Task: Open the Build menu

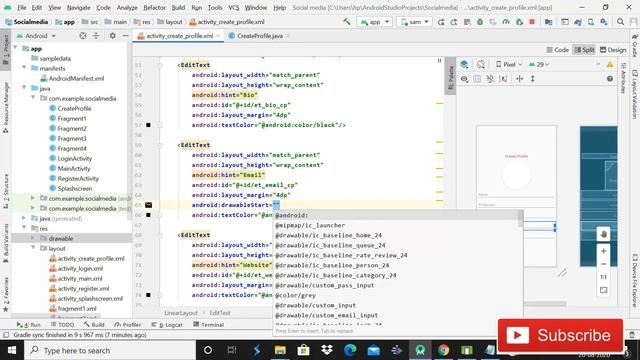Action: [x=178, y=7]
